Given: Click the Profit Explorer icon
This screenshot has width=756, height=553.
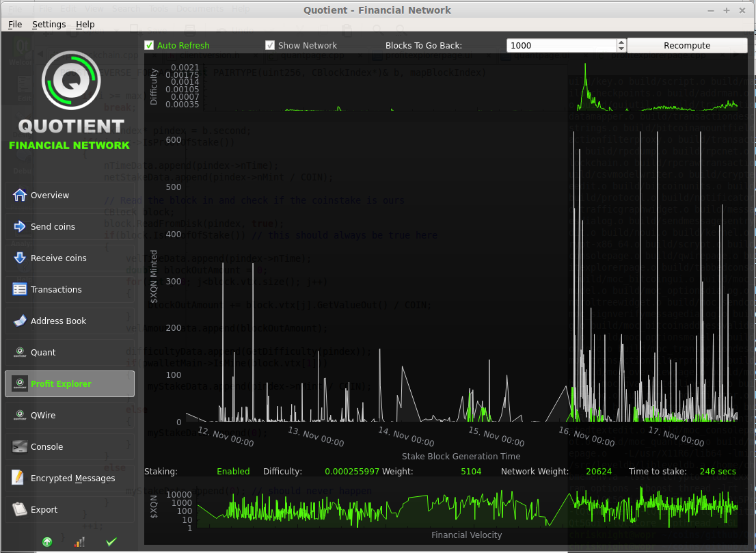Looking at the screenshot, I should pos(20,383).
